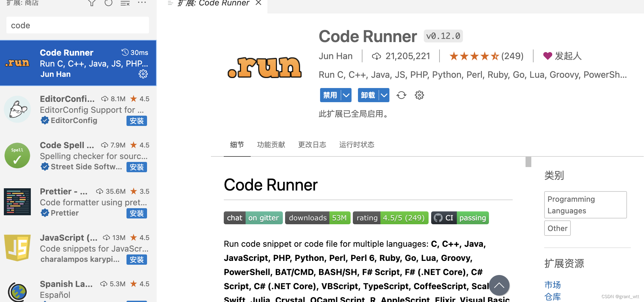This screenshot has width=644, height=302.
Task: Click the sponsor heart 发起人 link
Action: pyautogui.click(x=562, y=56)
